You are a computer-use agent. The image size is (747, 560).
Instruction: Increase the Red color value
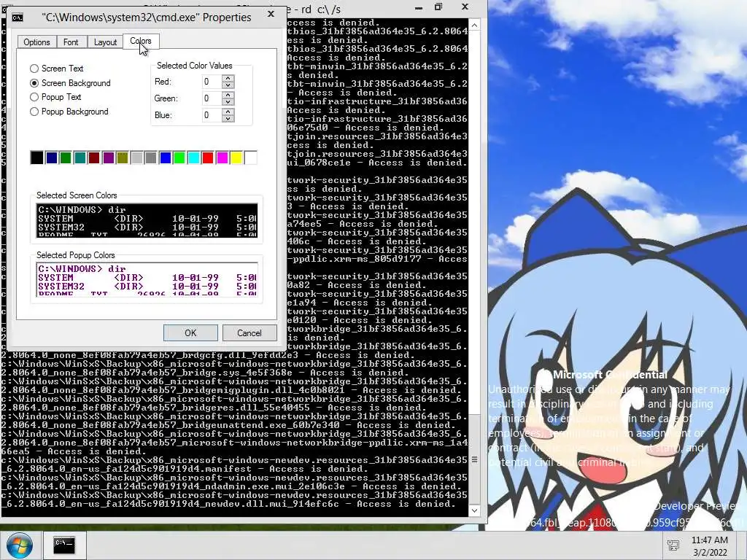pos(228,78)
